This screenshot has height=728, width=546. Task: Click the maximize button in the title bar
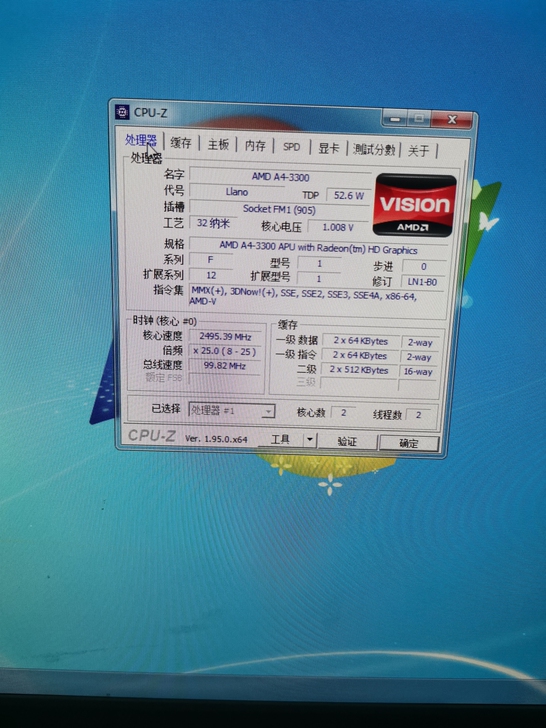click(x=419, y=119)
